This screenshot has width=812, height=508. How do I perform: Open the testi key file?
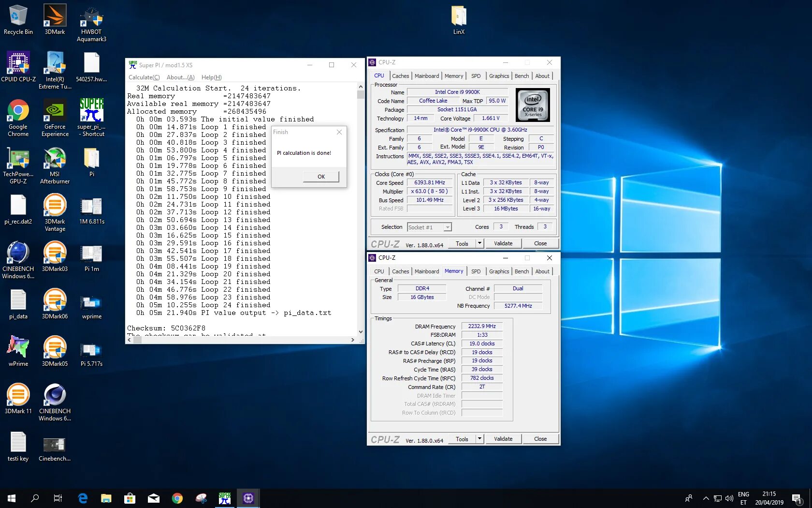(x=18, y=447)
